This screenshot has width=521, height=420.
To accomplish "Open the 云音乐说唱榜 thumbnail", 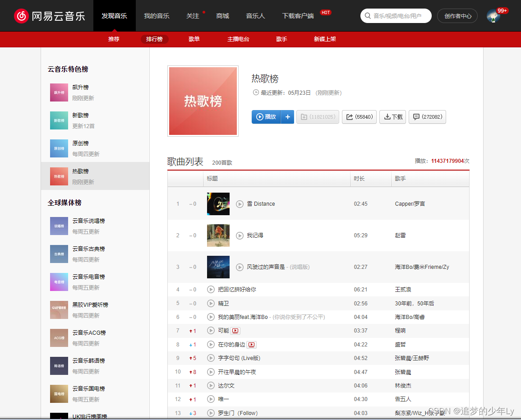I will [x=59, y=226].
